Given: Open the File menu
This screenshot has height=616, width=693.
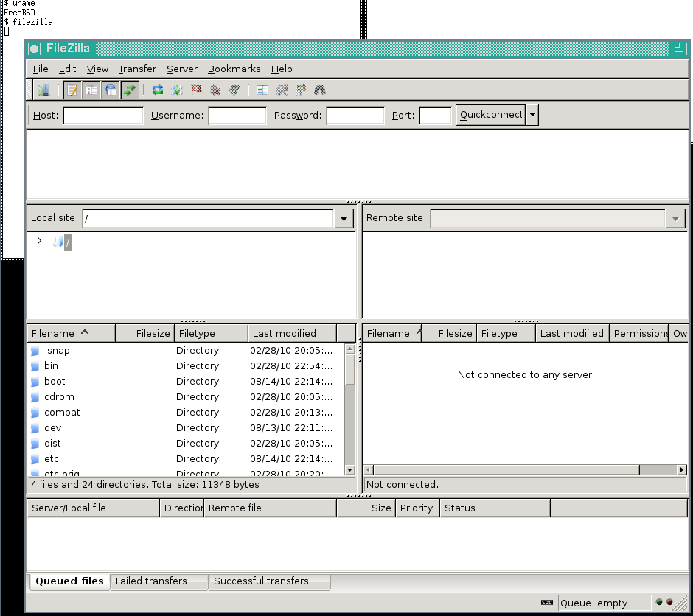Looking at the screenshot, I should pos(41,69).
